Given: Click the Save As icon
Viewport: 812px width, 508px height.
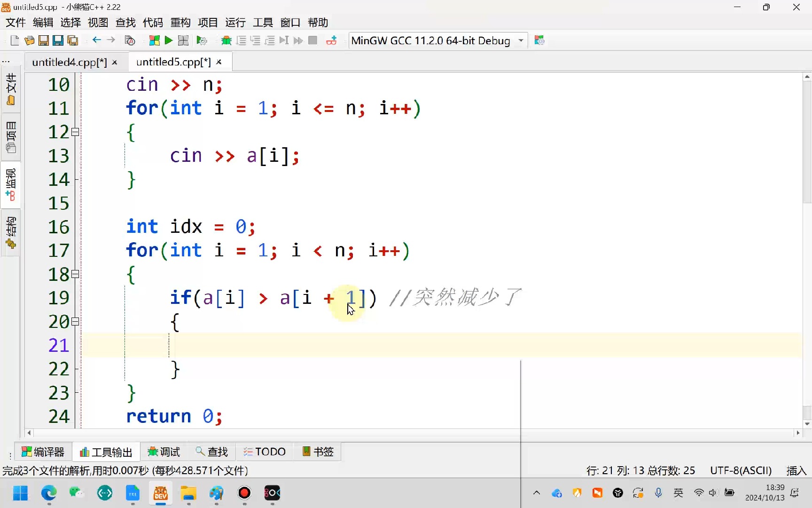Looking at the screenshot, I should click(x=58, y=40).
